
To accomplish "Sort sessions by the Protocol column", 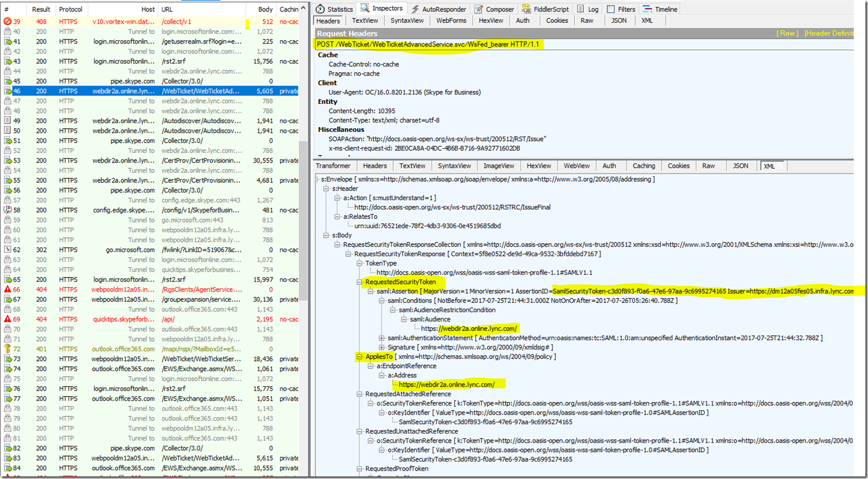I will [x=70, y=10].
